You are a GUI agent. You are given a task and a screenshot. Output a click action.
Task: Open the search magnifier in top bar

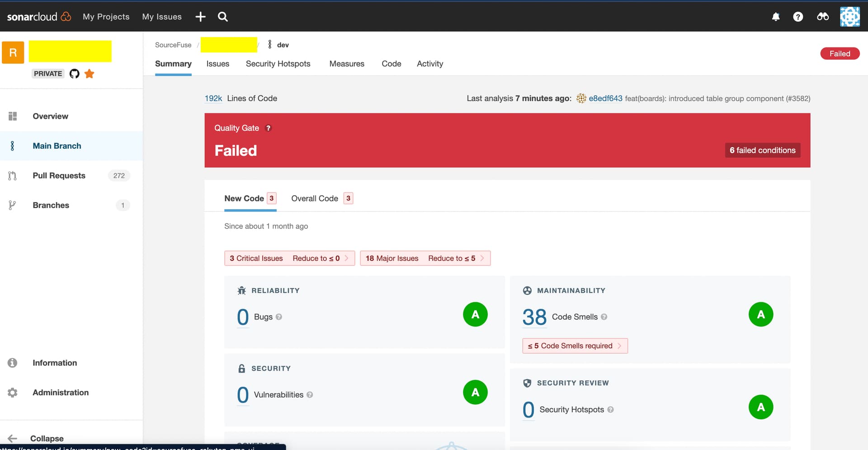tap(223, 17)
